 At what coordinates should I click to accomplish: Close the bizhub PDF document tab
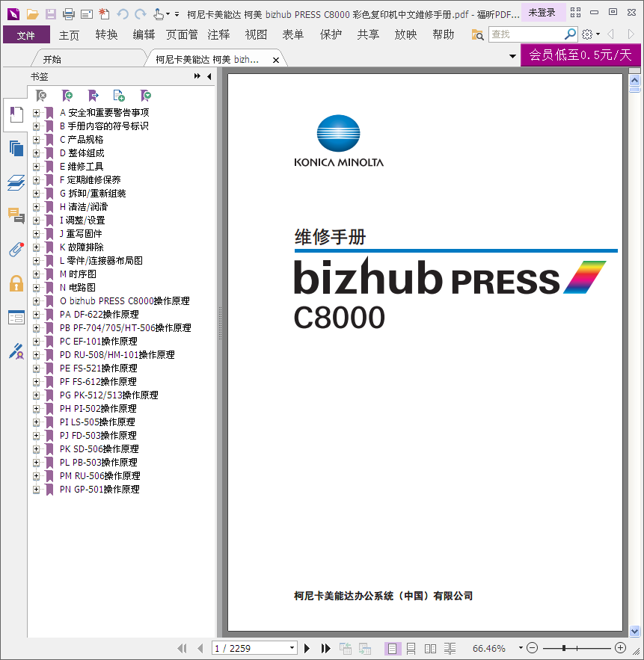coord(276,61)
